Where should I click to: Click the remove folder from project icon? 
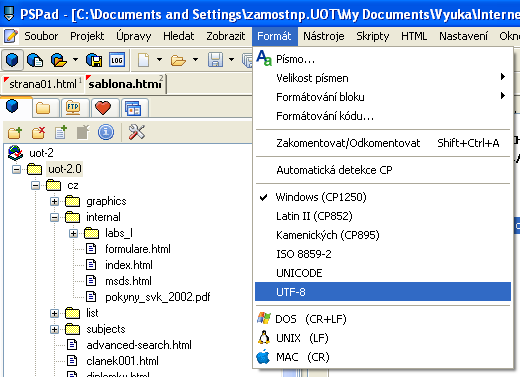[38, 132]
